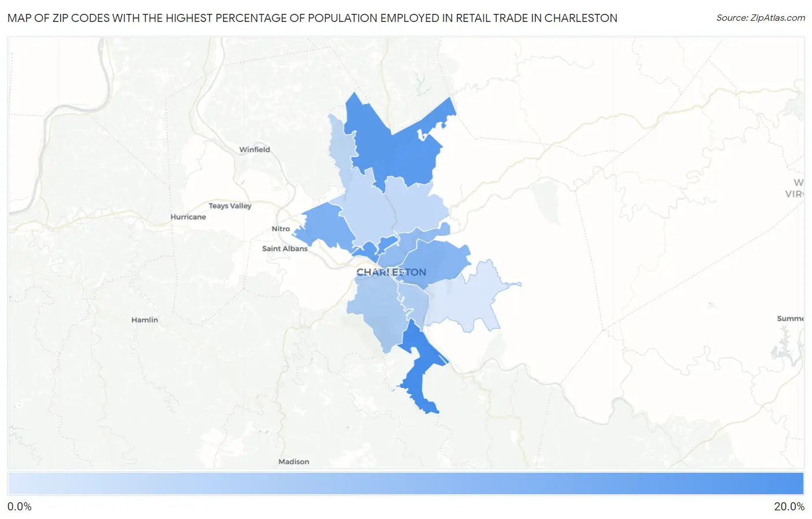Click the blue gradient legend bar
This screenshot has height=519, width=812.
[406, 483]
